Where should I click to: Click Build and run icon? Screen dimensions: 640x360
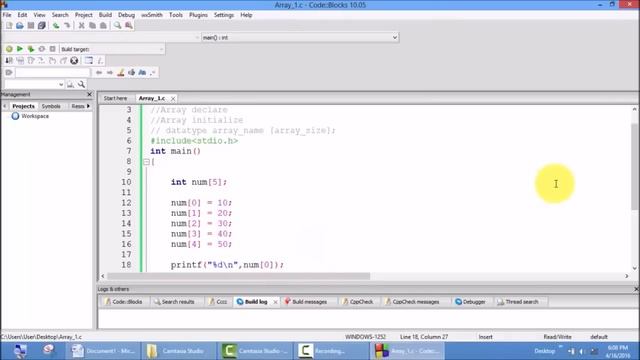31,49
